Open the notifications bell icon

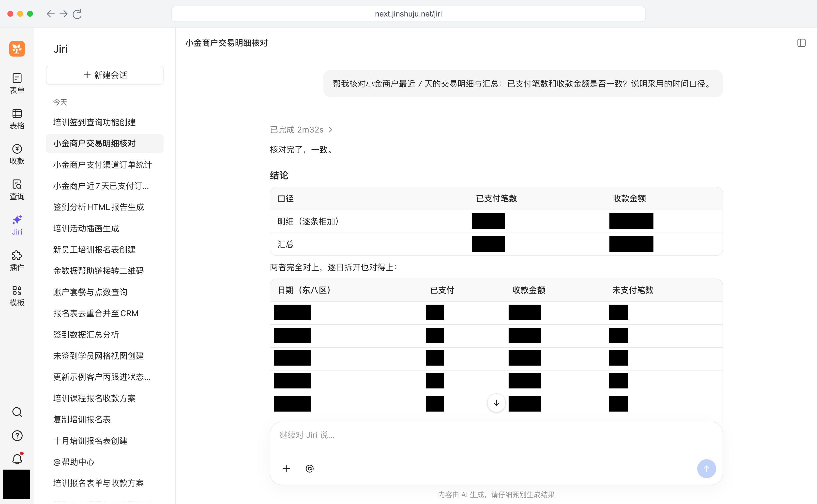(x=17, y=459)
